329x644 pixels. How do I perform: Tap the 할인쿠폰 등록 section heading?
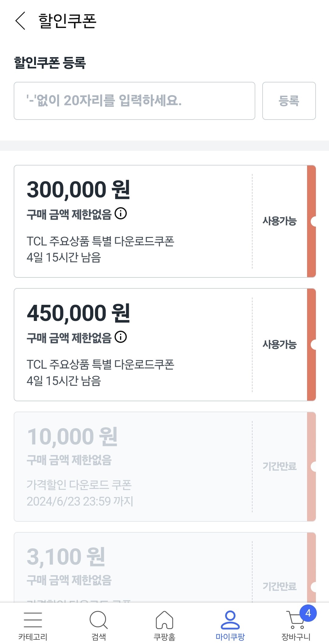[x=50, y=63]
